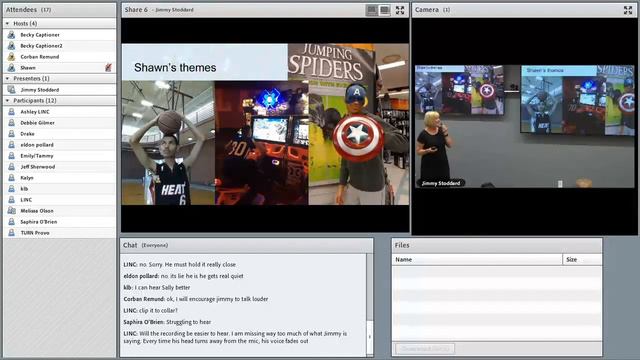Click the Camera (1) pod title
The width and height of the screenshot is (640, 360).
[x=432, y=9]
